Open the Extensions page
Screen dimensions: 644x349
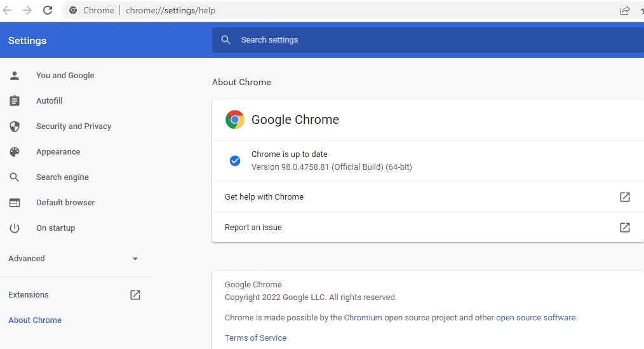pos(29,295)
